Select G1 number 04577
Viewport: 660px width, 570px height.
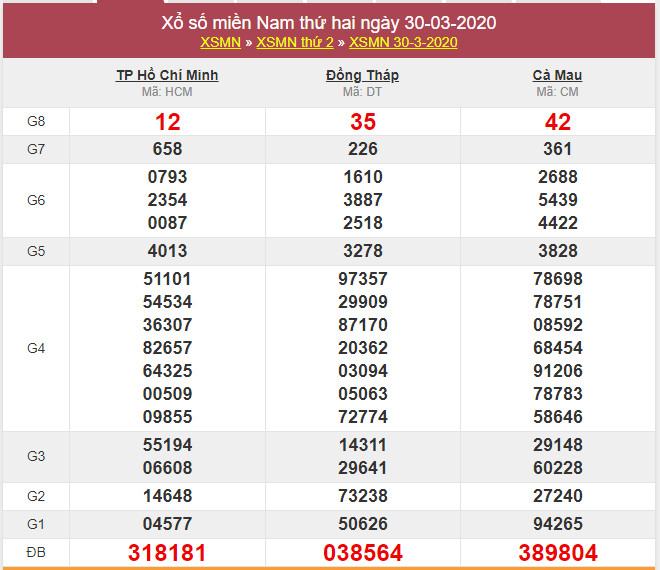click(x=168, y=524)
